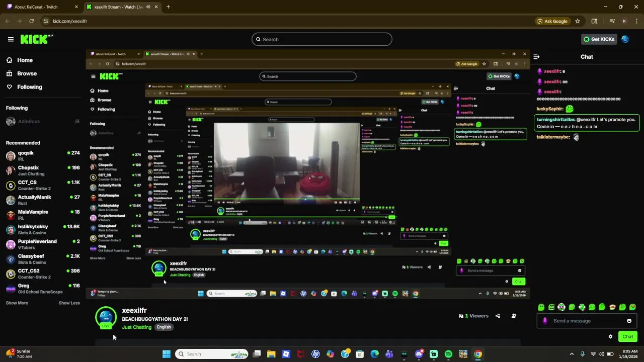644x362 pixels.
Task: Click the embedded stream video
Action: pyautogui.click(x=307, y=174)
